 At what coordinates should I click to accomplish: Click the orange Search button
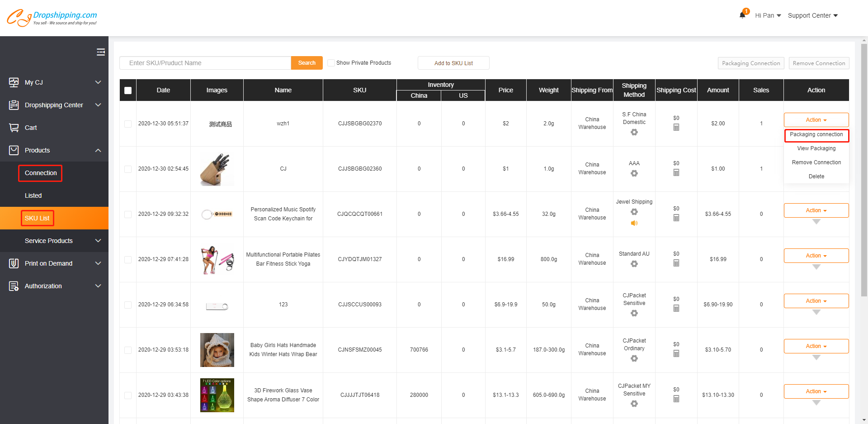coord(307,63)
